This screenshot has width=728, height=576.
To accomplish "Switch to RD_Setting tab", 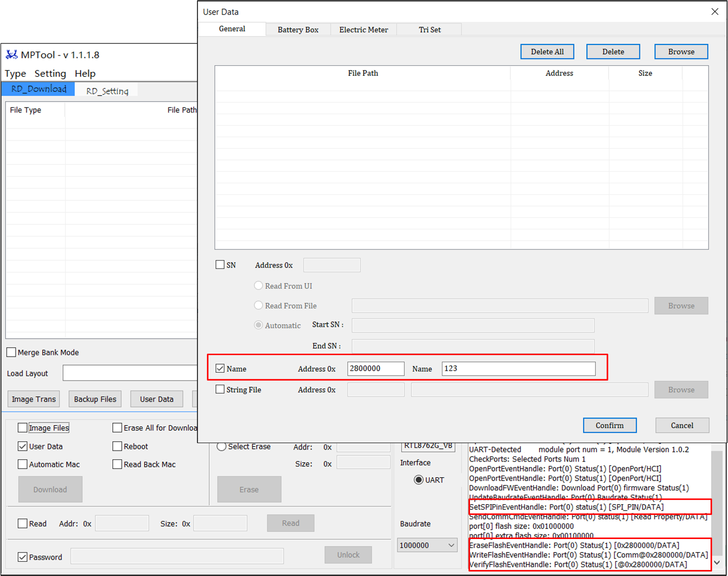I will tap(107, 91).
